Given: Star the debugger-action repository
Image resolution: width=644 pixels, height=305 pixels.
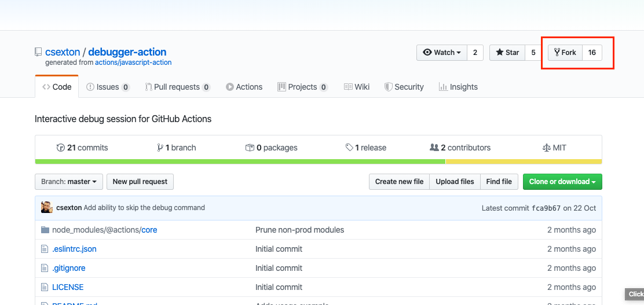Looking at the screenshot, I should pos(507,53).
